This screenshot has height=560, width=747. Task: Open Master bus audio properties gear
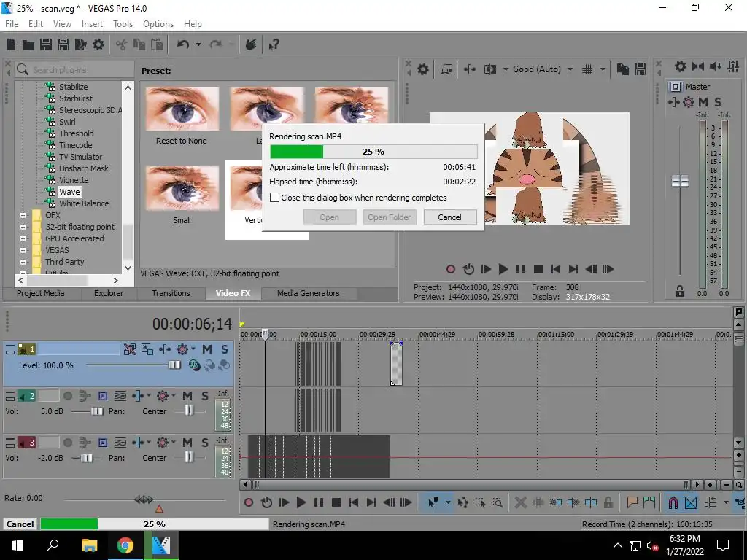pos(681,66)
